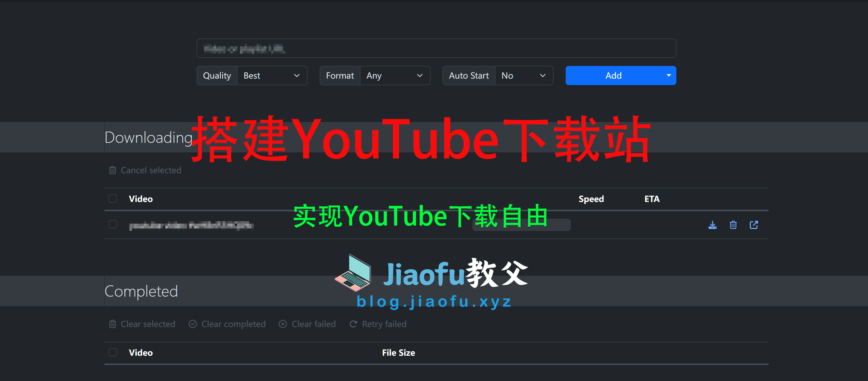This screenshot has width=868, height=381.
Task: Click Retry failed button
Action: pyautogui.click(x=378, y=324)
